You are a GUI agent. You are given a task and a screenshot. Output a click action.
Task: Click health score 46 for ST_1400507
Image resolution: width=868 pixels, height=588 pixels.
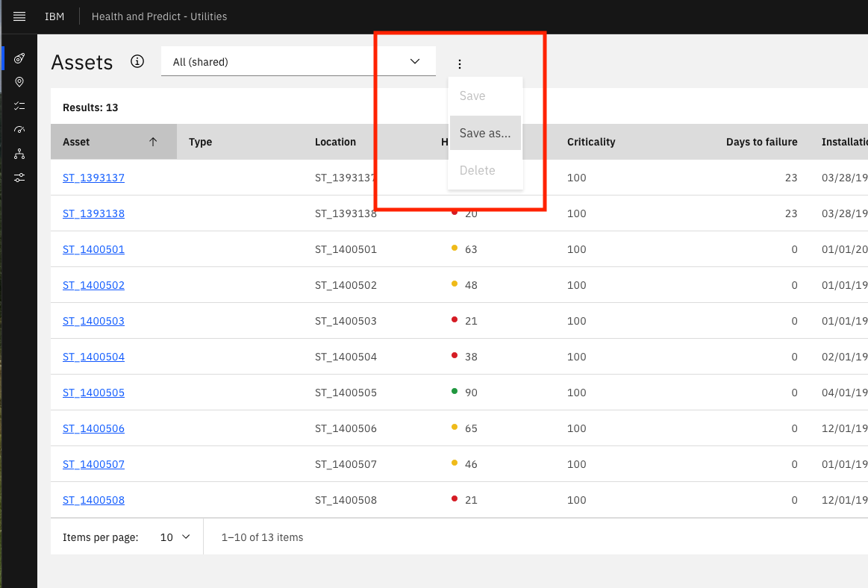(x=471, y=464)
